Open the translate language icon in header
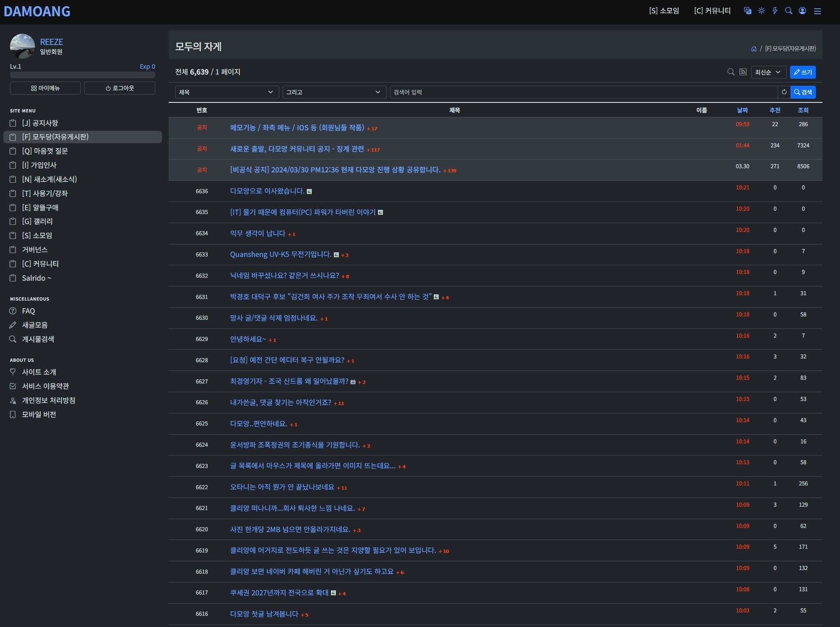Viewport: 840px width, 627px height. click(748, 11)
